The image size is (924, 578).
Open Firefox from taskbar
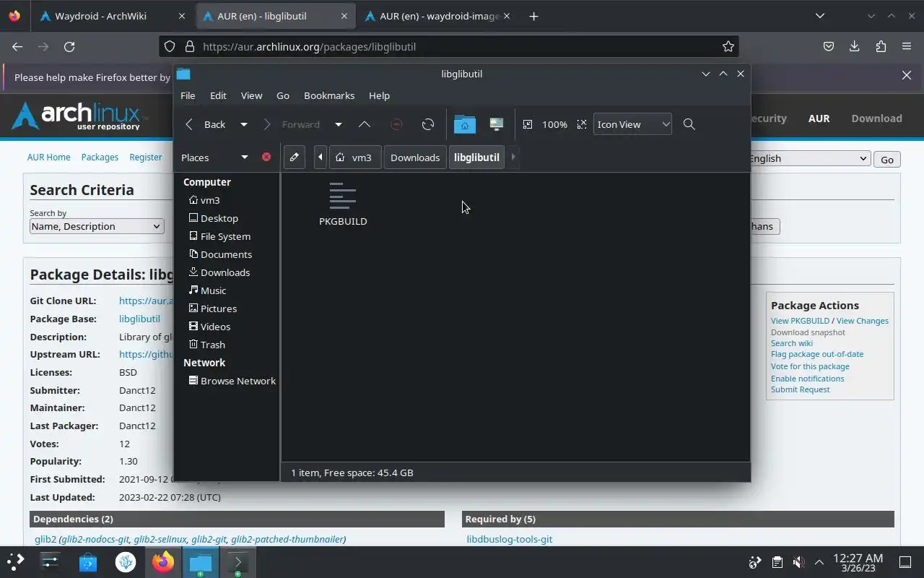click(x=163, y=562)
